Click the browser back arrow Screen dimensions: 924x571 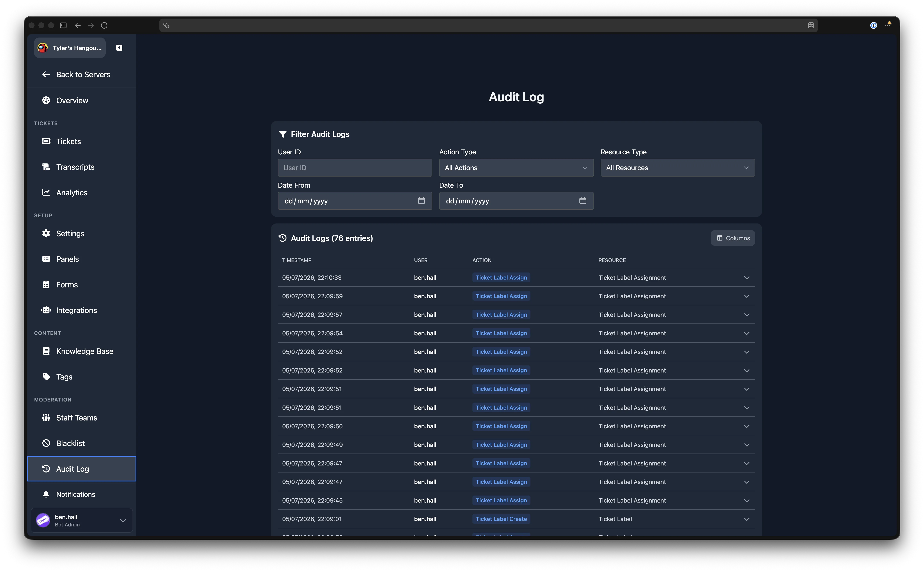[78, 25]
